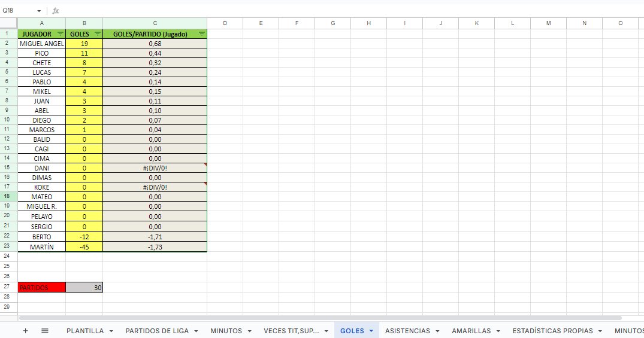Switch to the PLANTILLA sheet tab
This screenshot has height=338, width=644.
click(85, 331)
